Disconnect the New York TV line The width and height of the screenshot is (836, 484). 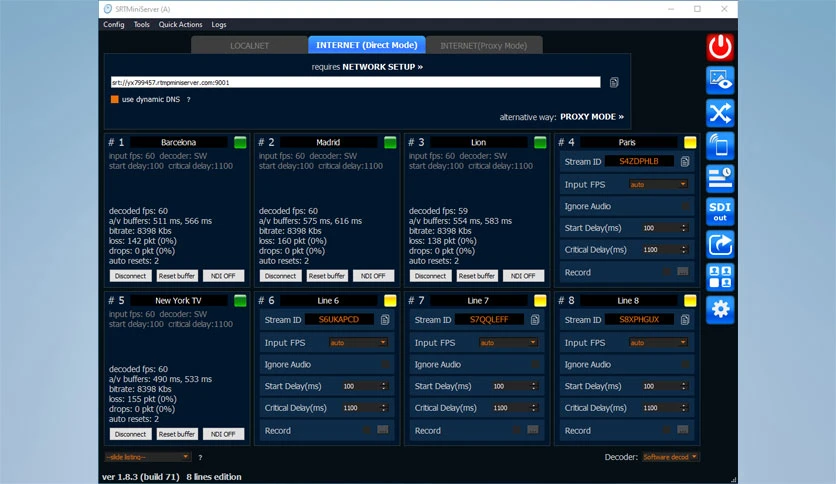(130, 434)
